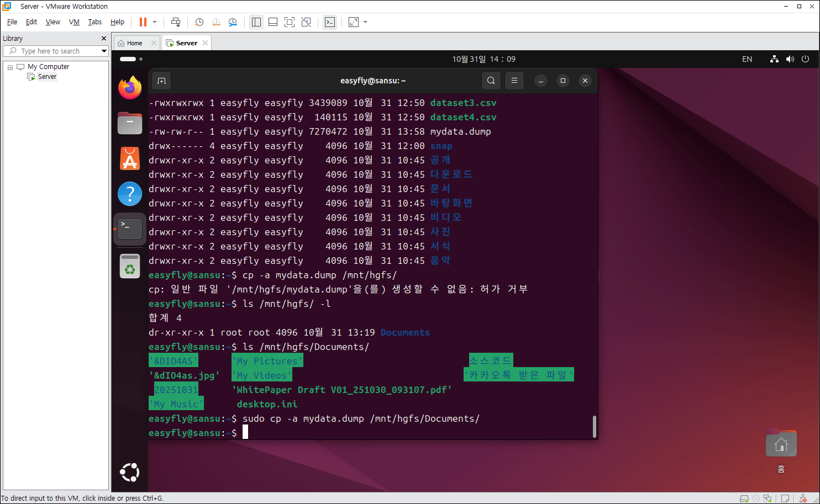Switch to Unity mode icon

(x=306, y=22)
